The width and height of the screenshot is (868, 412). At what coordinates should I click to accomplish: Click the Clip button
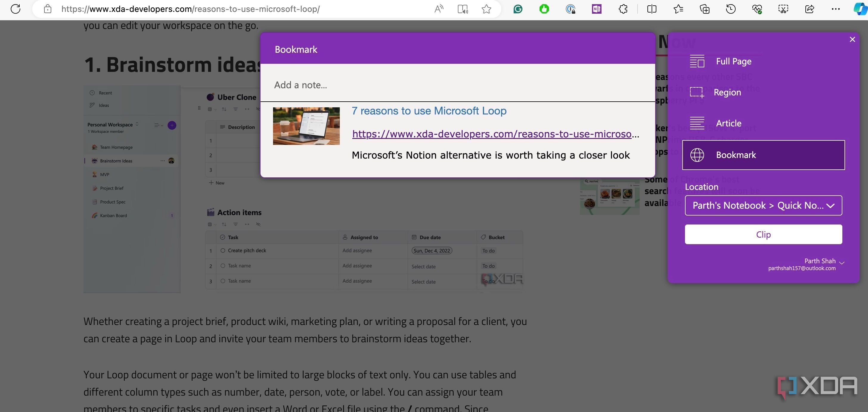pyautogui.click(x=763, y=234)
